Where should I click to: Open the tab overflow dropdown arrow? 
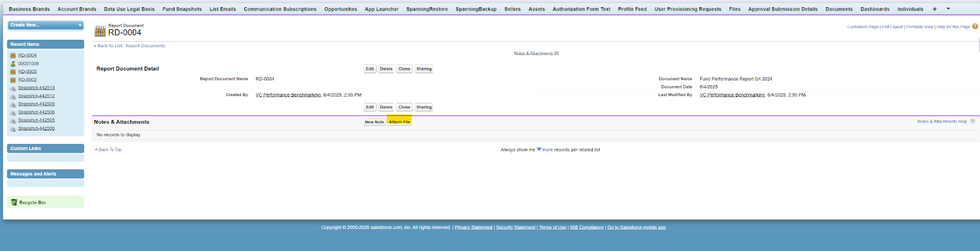pyautogui.click(x=948, y=9)
